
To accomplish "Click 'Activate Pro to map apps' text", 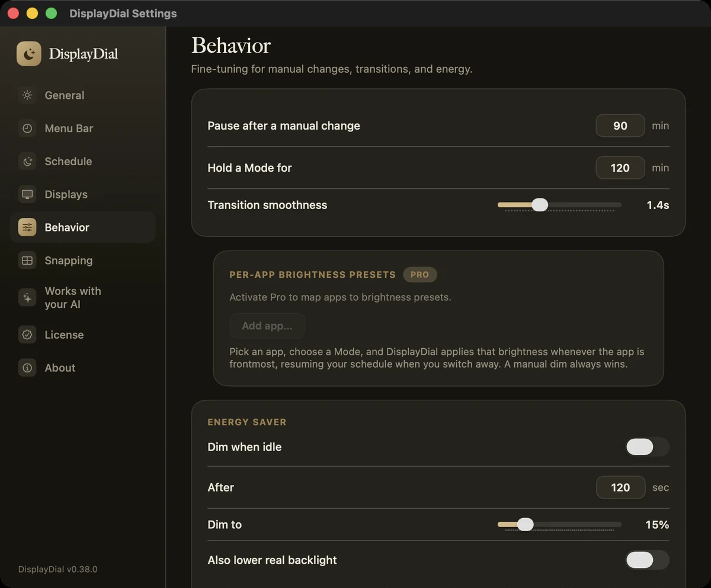I will coord(340,297).
